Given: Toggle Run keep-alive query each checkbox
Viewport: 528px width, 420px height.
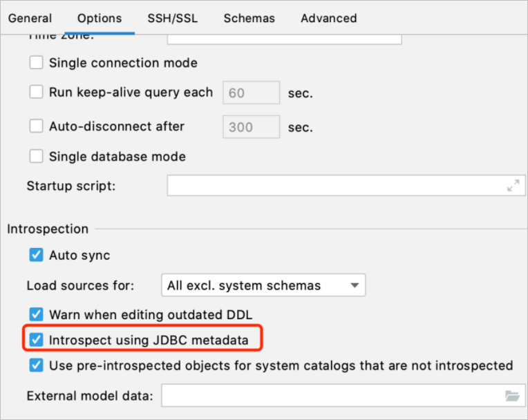Looking at the screenshot, I should 37,92.
